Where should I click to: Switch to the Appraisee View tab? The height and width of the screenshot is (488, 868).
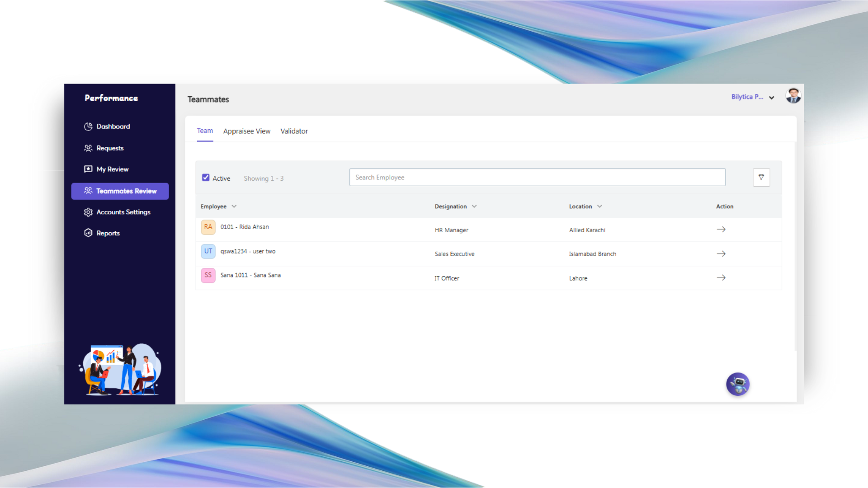pyautogui.click(x=247, y=131)
